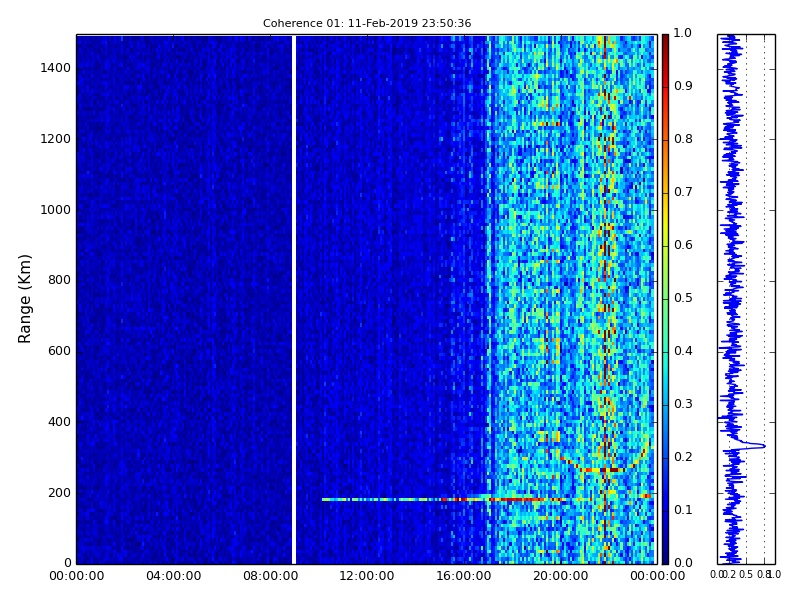Click the 0.1 value on the colorbar

[x=683, y=510]
